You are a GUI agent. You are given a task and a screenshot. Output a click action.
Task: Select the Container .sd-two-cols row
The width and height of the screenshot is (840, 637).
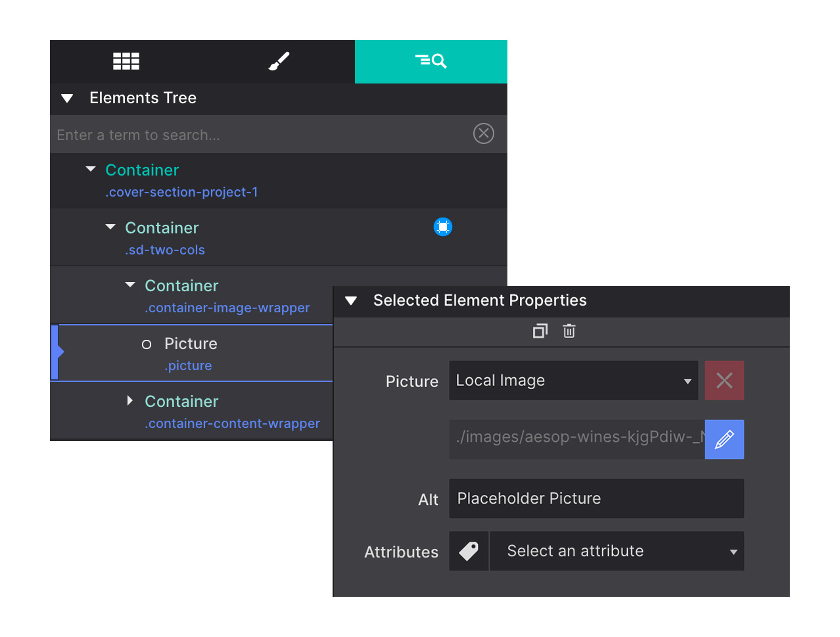[279, 238]
